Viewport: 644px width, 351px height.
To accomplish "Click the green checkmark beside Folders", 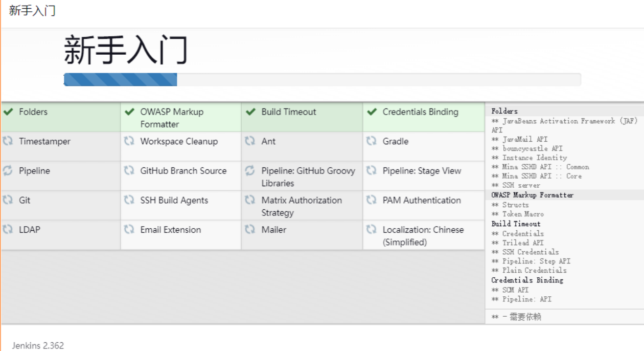I will (x=8, y=112).
